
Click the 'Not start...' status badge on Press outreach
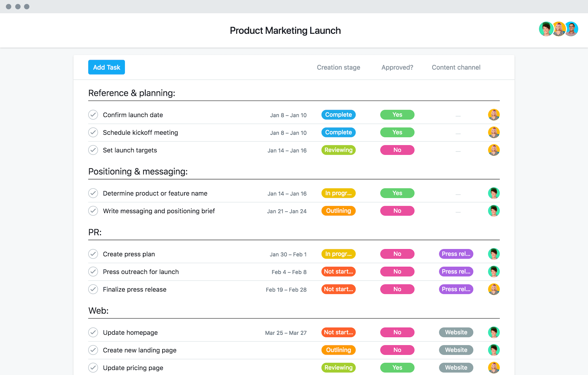(338, 271)
